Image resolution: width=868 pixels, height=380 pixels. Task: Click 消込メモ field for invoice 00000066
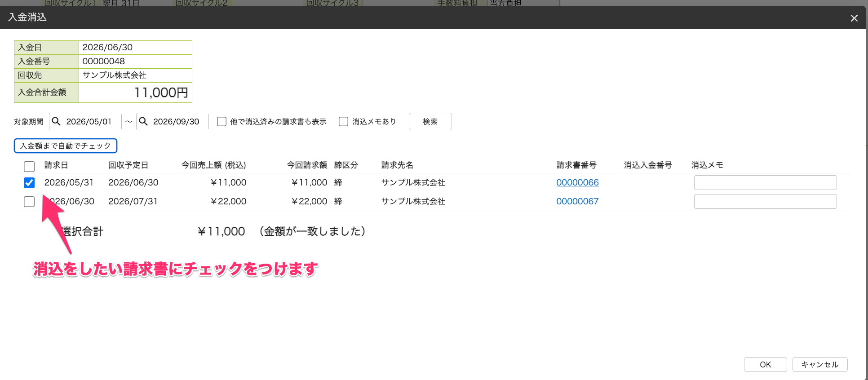click(765, 182)
